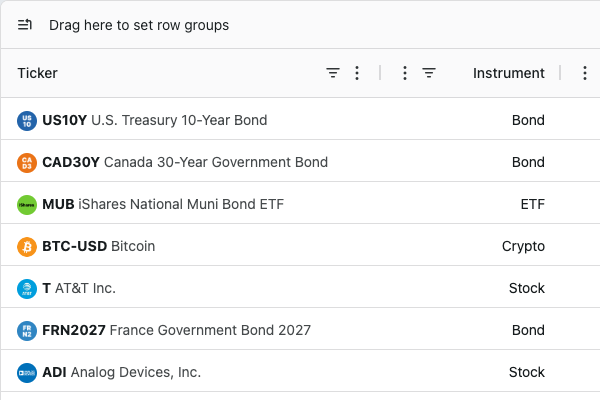
Task: Click the US10Y blue logo icon
Action: 27,121
